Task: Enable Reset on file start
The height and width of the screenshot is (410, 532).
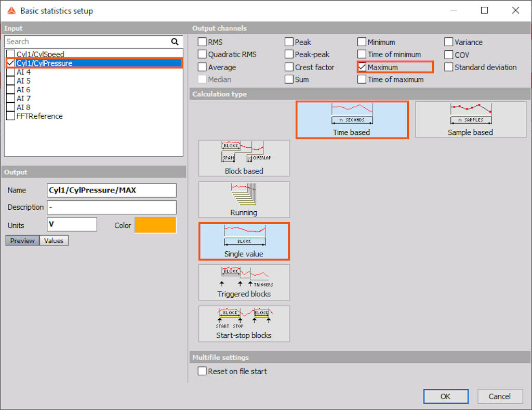Action: [202, 371]
